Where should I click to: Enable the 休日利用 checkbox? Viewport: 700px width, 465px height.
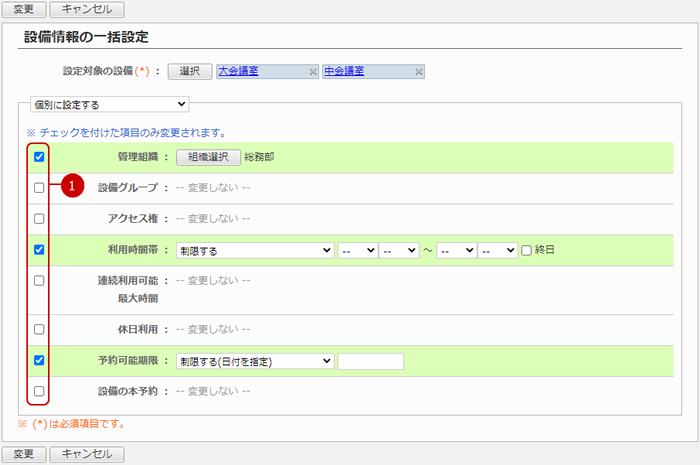pyautogui.click(x=39, y=329)
